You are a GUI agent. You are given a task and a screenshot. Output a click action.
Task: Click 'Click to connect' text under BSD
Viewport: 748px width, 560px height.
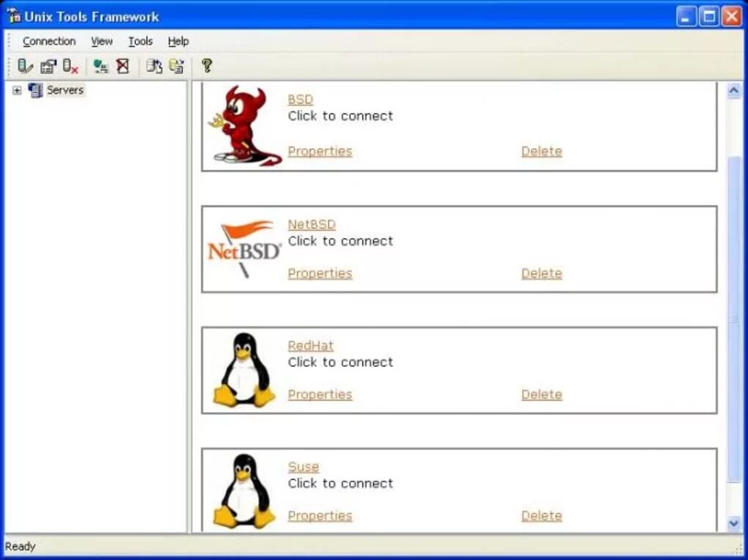pyautogui.click(x=340, y=116)
